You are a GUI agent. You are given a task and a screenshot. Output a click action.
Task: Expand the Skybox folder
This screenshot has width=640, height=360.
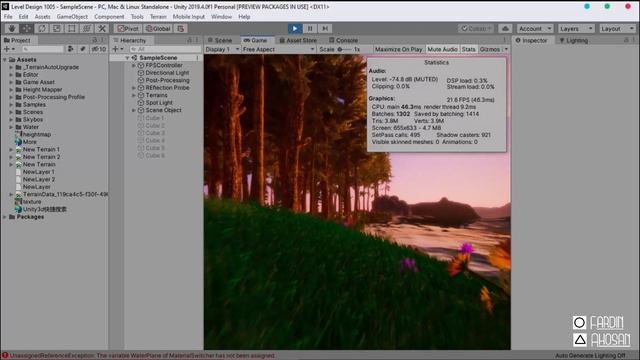coord(11,120)
